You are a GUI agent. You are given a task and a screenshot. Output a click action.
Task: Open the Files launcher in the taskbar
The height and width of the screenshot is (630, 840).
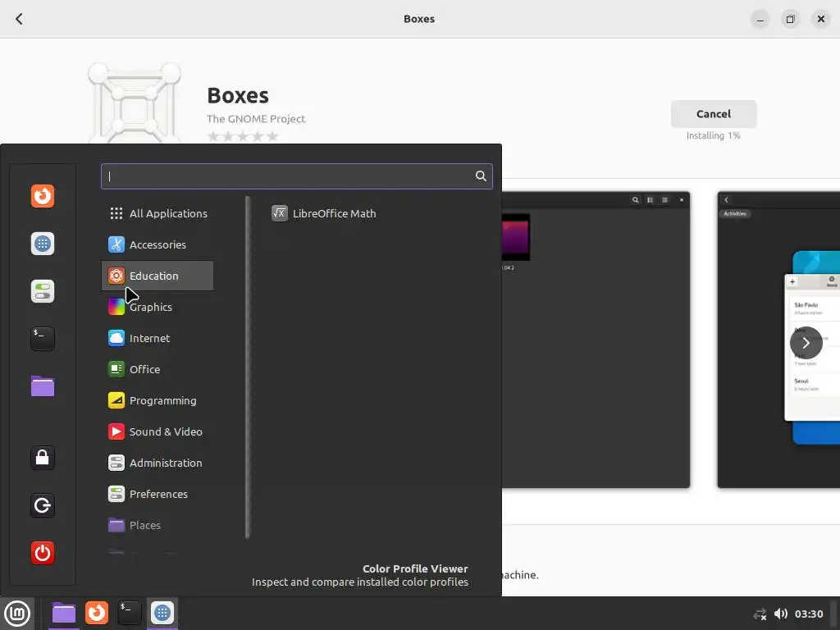click(x=64, y=613)
